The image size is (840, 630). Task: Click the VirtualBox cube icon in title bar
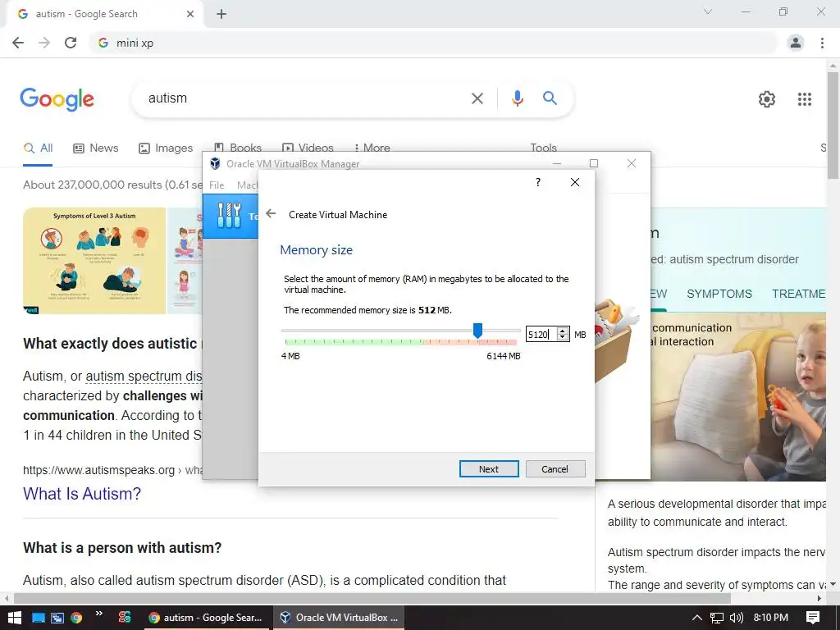coord(216,163)
